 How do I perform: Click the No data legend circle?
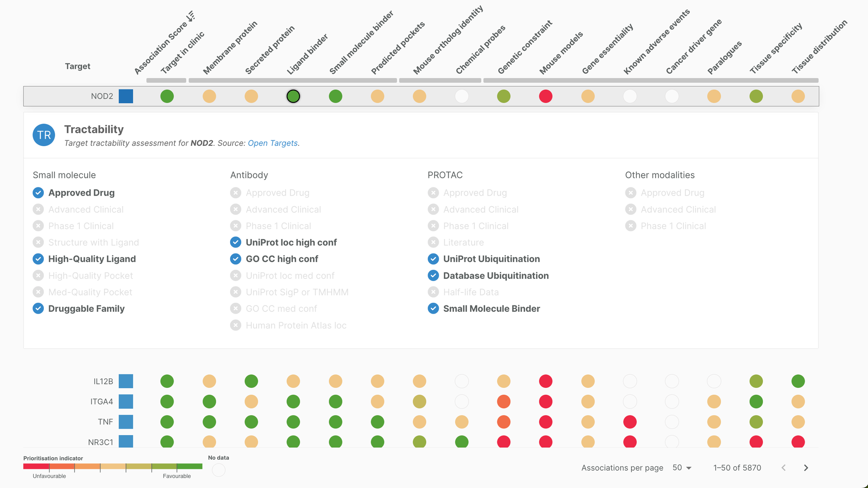[219, 470]
